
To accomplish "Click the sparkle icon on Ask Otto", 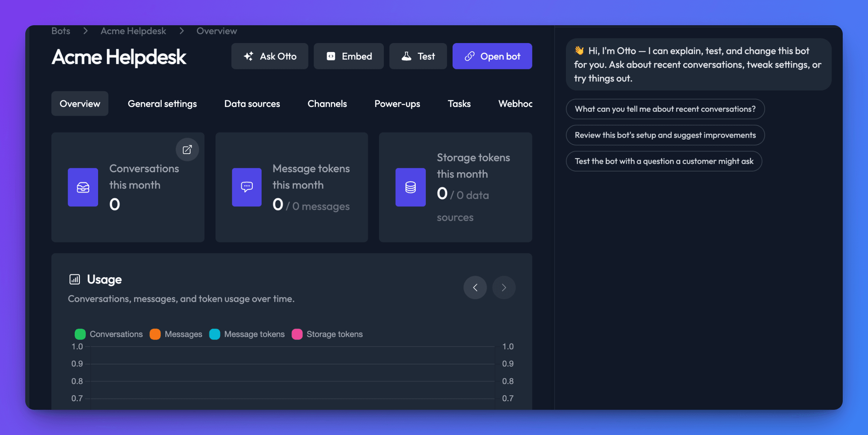I will click(249, 56).
